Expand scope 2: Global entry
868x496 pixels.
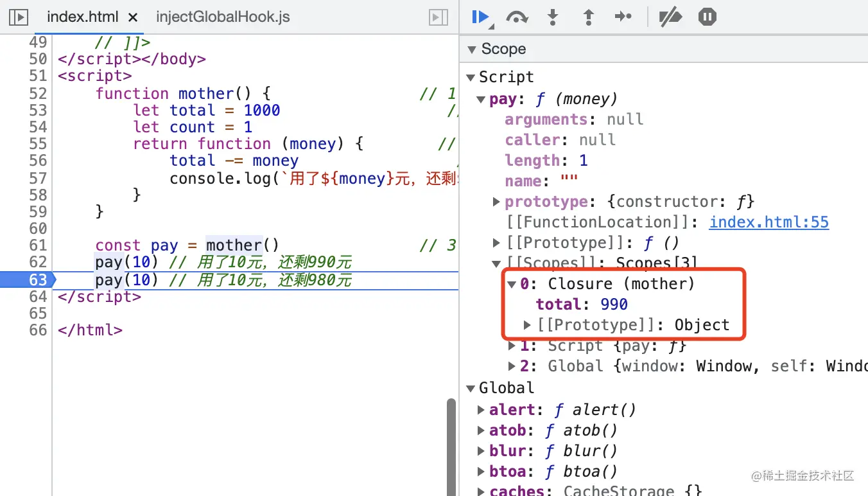pyautogui.click(x=512, y=366)
